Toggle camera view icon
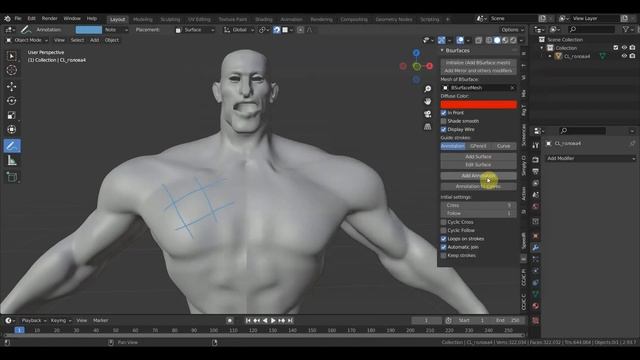Image resolution: width=640 pixels, height=360 pixels. 427,114
